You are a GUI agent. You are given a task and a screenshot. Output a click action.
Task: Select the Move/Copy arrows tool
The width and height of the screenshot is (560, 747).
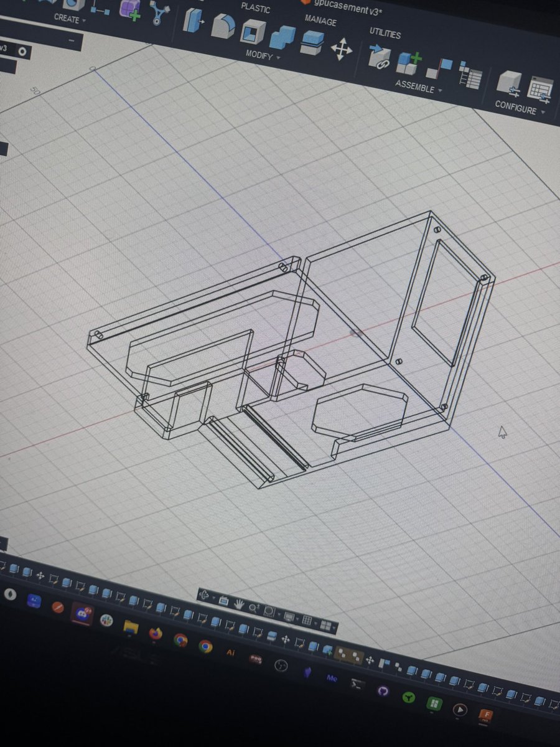tap(341, 50)
